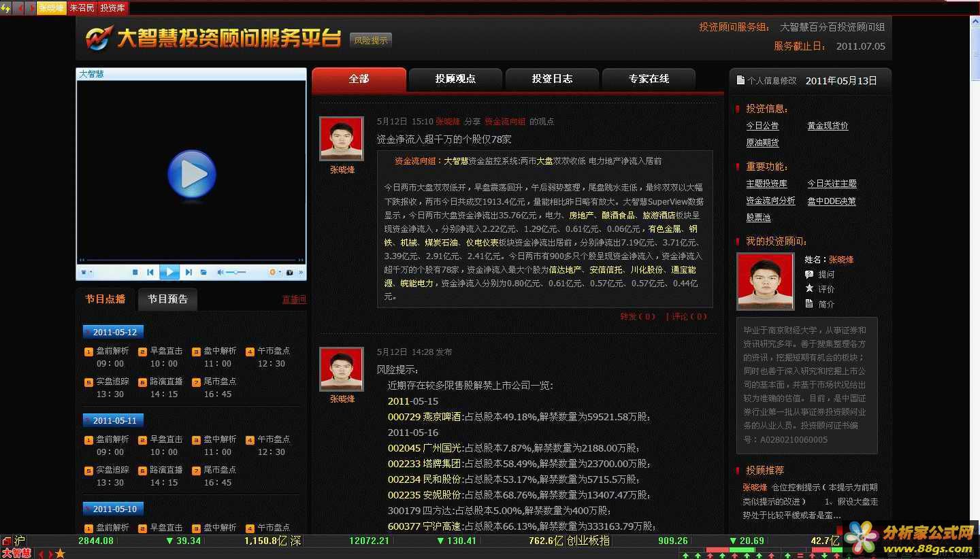The width and height of the screenshot is (980, 559).
Task: Click 个人信息修改 document icon
Action: coord(741,80)
